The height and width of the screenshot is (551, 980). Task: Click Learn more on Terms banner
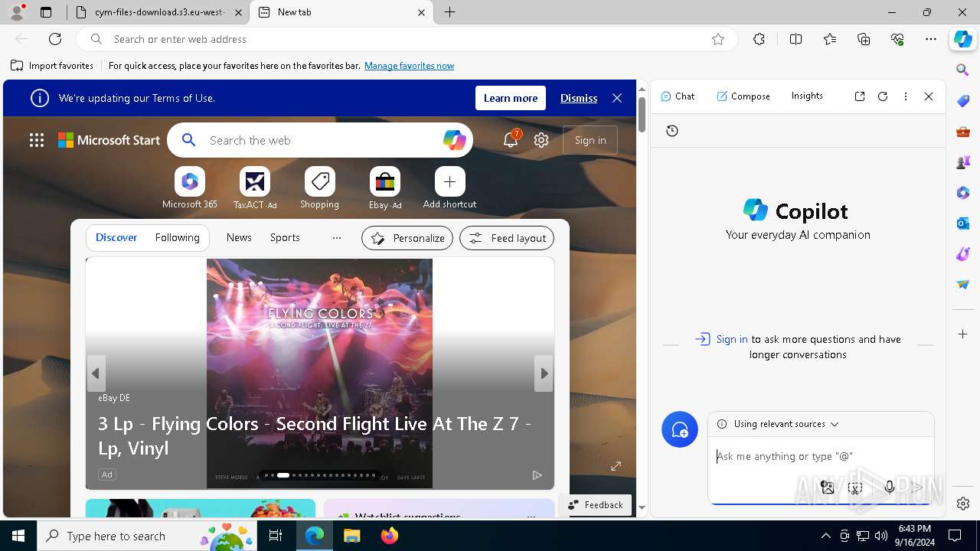(511, 98)
